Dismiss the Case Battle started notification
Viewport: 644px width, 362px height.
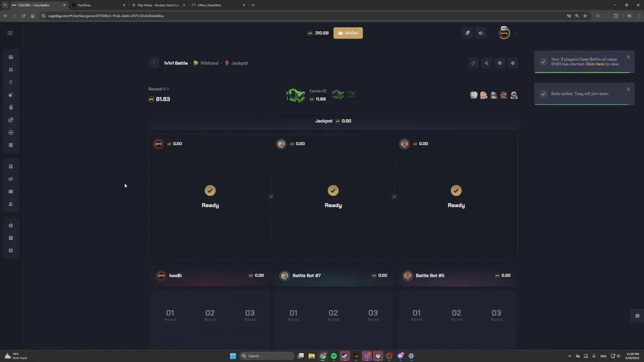click(628, 57)
